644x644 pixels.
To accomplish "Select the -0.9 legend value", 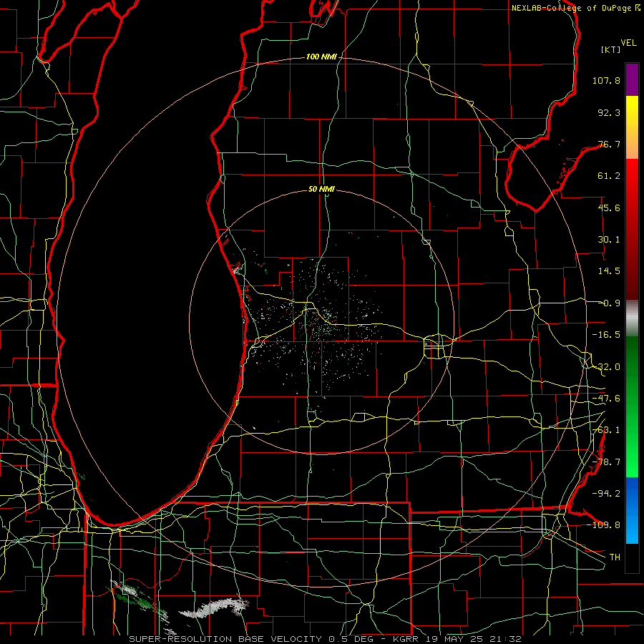I will click(609, 303).
